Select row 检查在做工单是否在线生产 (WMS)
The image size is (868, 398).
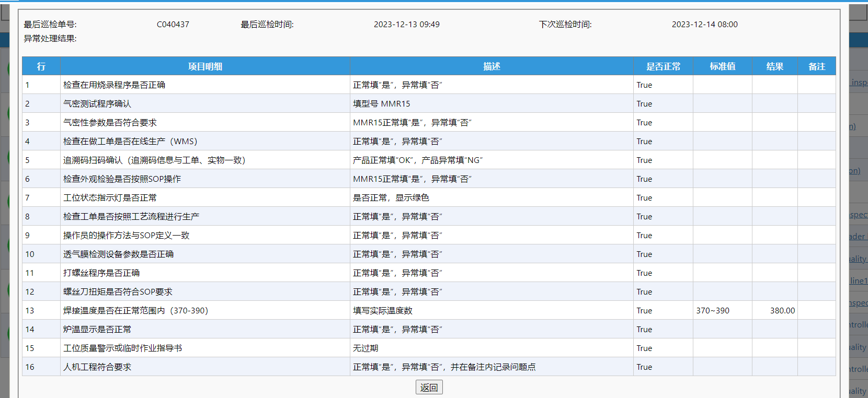(x=429, y=141)
